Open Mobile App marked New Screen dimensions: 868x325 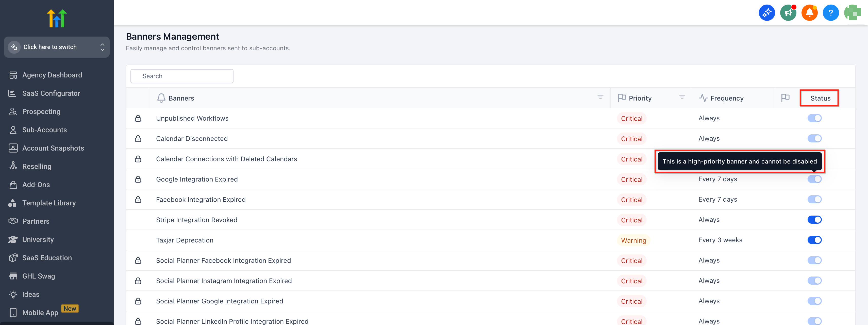40,313
